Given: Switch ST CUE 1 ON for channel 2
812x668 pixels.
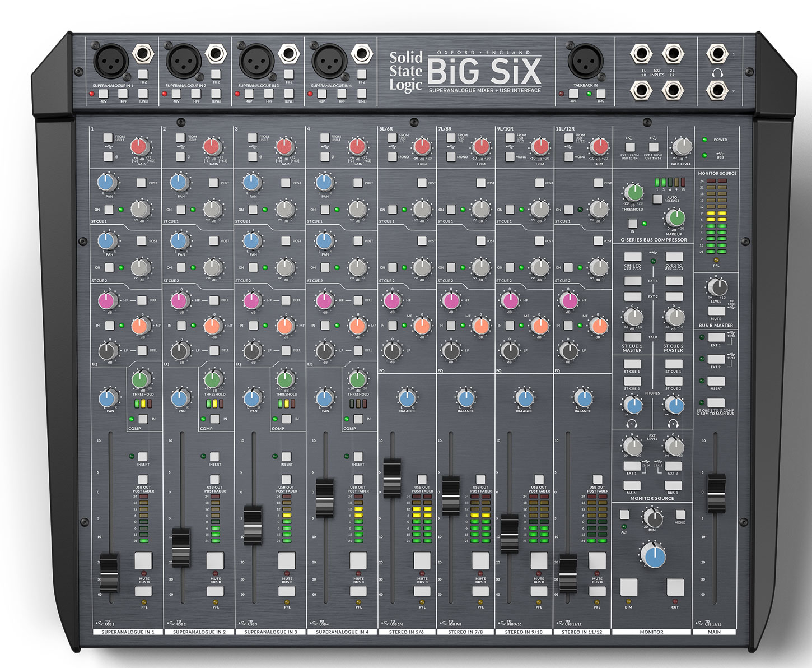Looking at the screenshot, I should tap(181, 210).
